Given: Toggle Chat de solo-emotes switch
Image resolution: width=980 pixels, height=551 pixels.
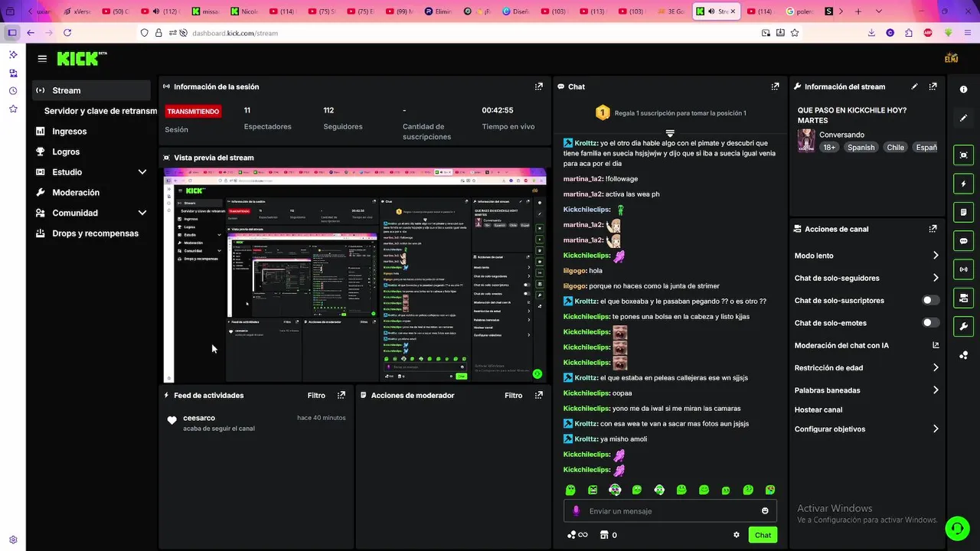Looking at the screenshot, I should (x=930, y=322).
